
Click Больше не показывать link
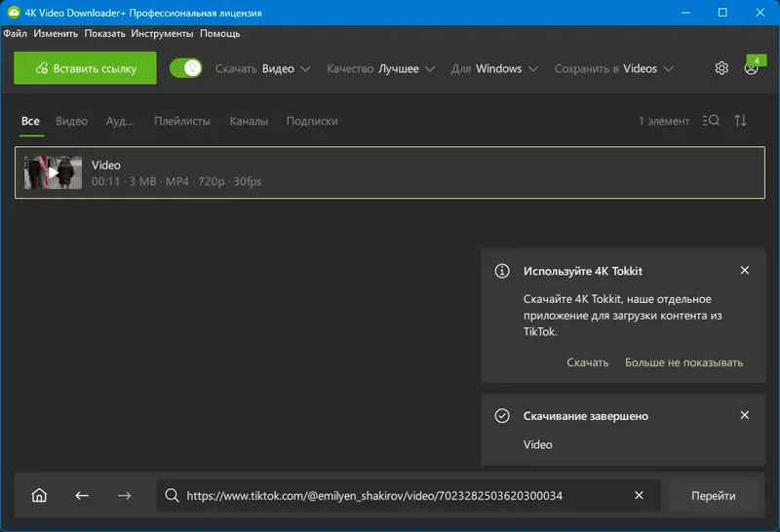pos(684,362)
